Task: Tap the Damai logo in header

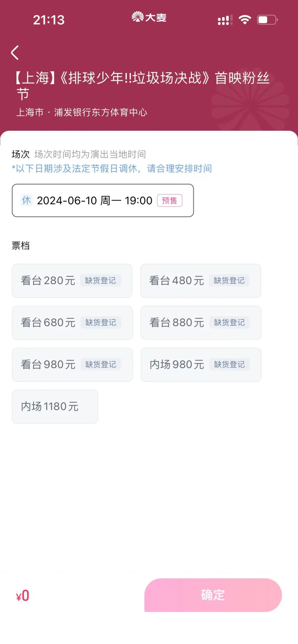Action: tap(149, 18)
